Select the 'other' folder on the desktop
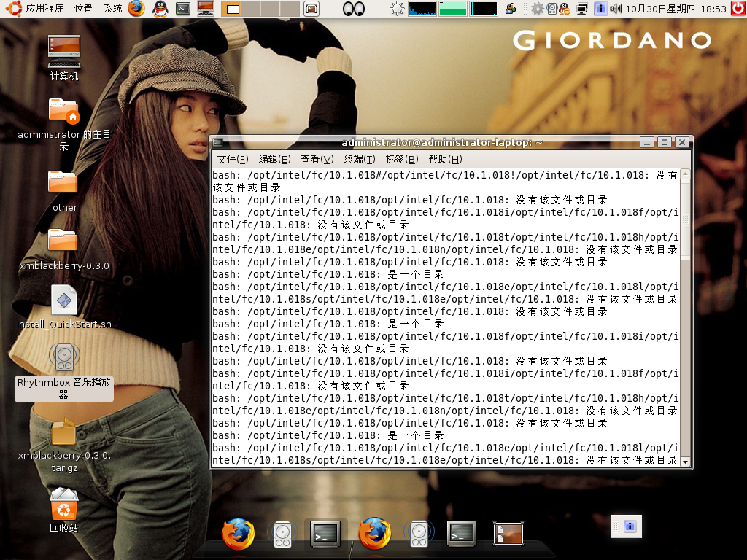The height and width of the screenshot is (560, 747). (x=64, y=192)
